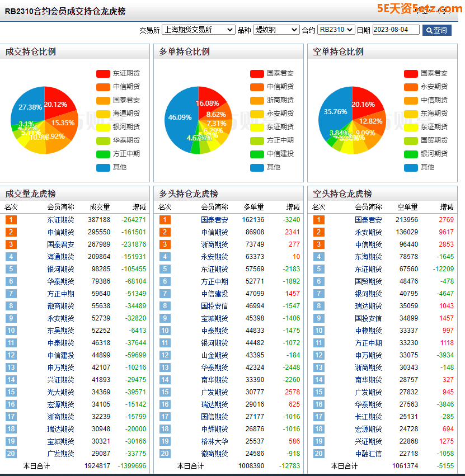Click the change value 9617

click(x=446, y=232)
